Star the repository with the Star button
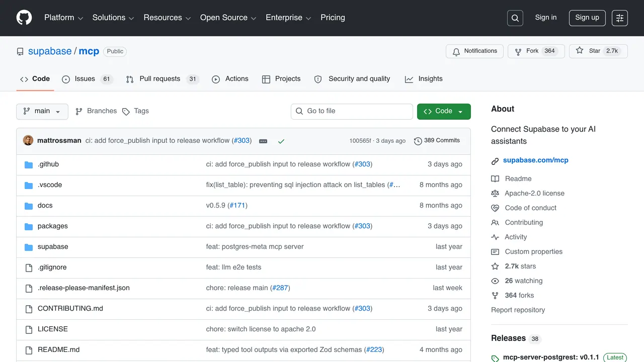The width and height of the screenshot is (644, 362). tap(598, 51)
